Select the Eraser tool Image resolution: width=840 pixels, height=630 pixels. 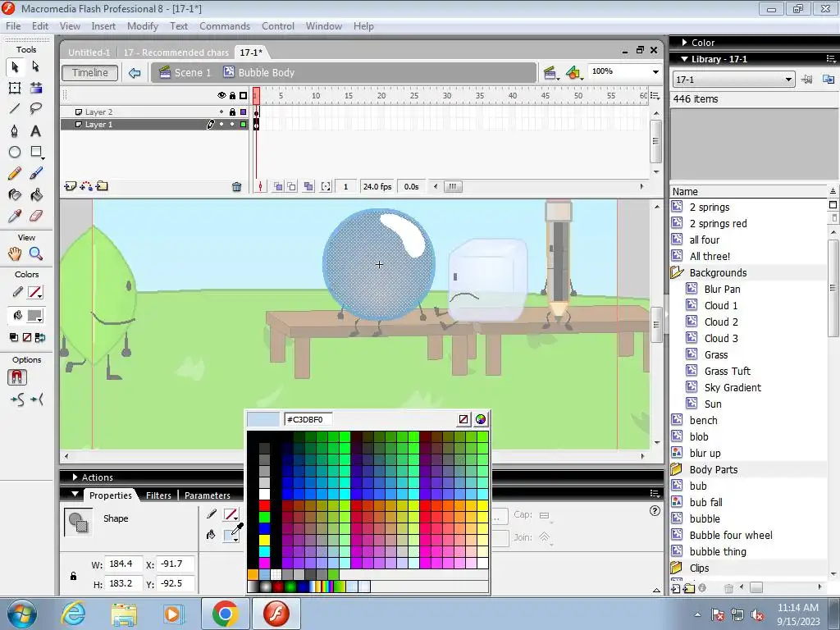[x=36, y=216]
